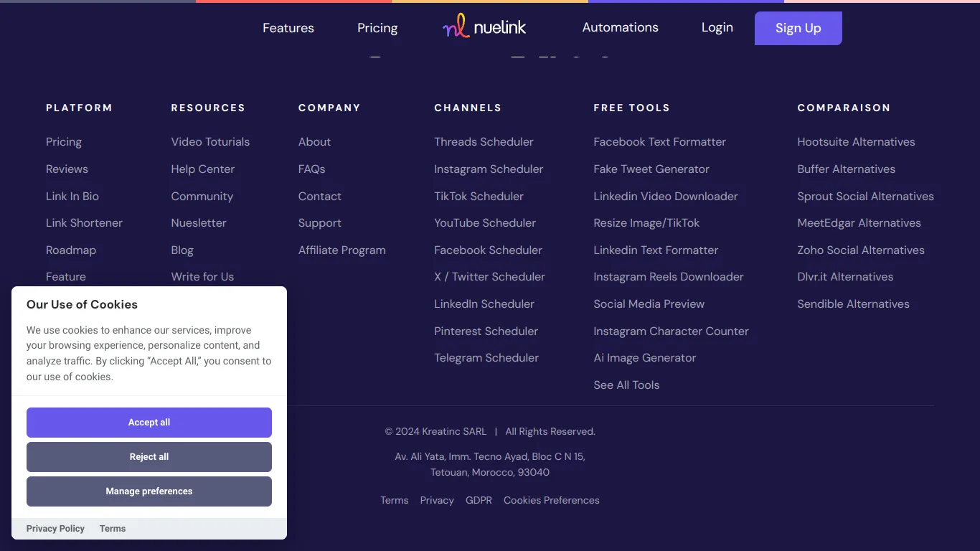Screen dimensions: 980x551
Task: Open Link Shortener page
Action: point(84,223)
